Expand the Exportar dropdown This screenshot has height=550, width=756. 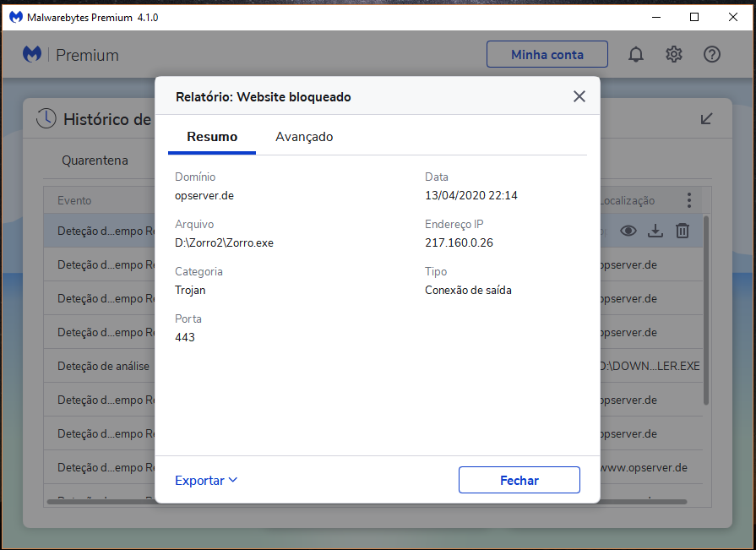pyautogui.click(x=206, y=480)
